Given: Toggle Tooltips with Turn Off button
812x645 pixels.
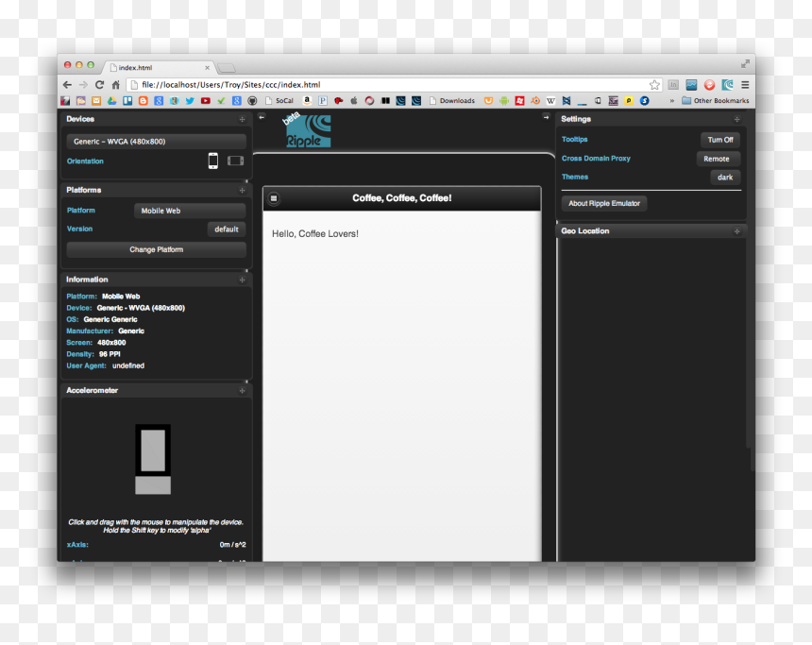Looking at the screenshot, I should pos(720,140).
